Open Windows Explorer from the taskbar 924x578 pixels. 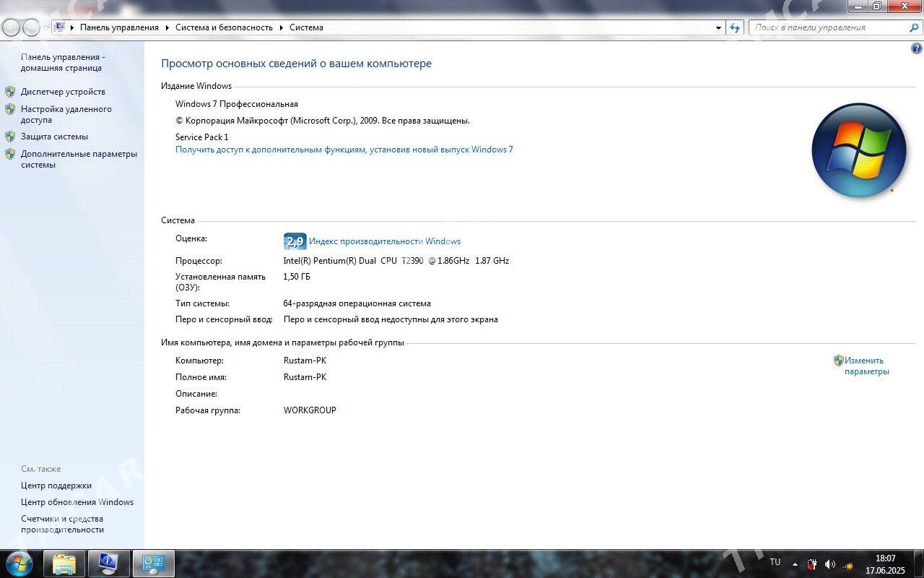[64, 564]
